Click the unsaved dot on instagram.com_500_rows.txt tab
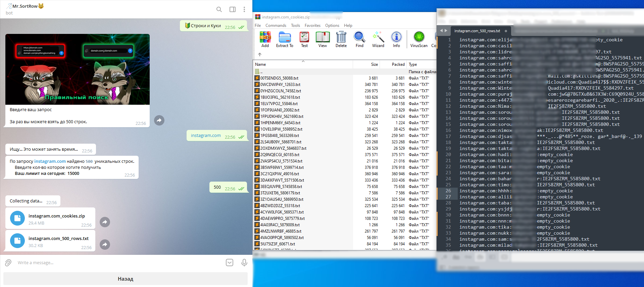This screenshot has height=287, width=644. [506, 31]
